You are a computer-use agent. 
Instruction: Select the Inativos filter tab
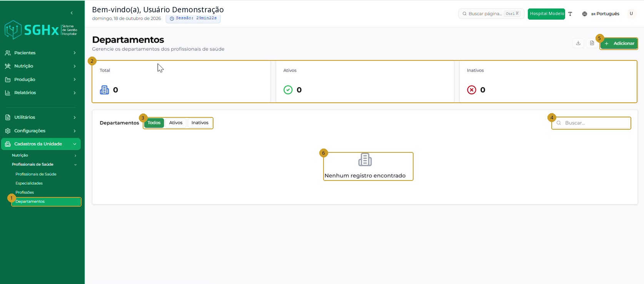200,123
